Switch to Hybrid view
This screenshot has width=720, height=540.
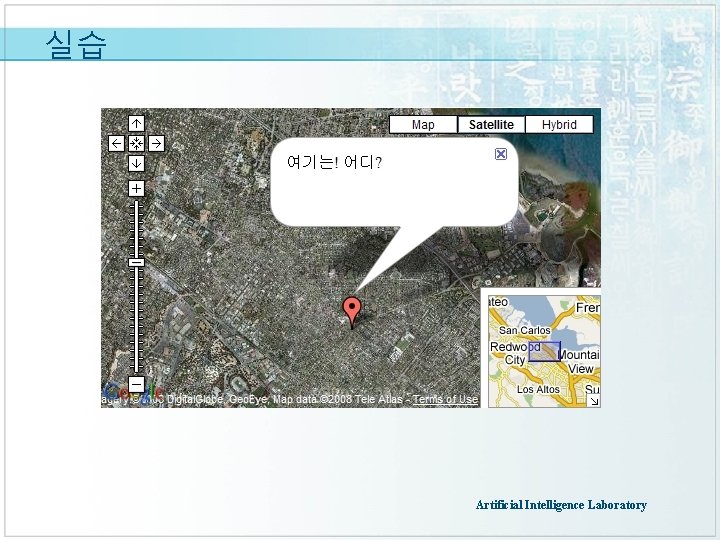click(559, 124)
